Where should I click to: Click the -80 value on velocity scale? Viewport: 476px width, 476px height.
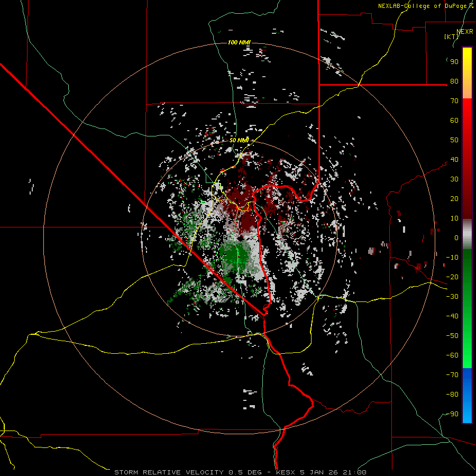click(452, 395)
